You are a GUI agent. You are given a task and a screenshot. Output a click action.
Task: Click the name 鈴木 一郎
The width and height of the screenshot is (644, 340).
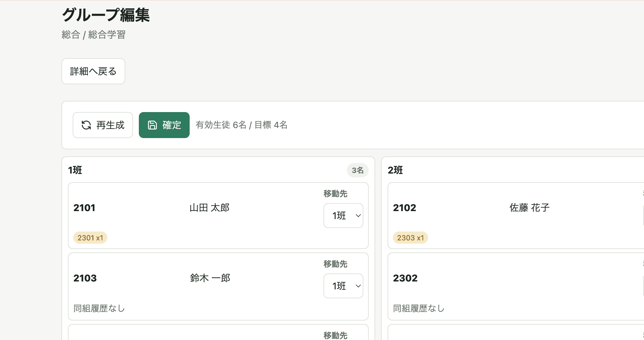[210, 278]
